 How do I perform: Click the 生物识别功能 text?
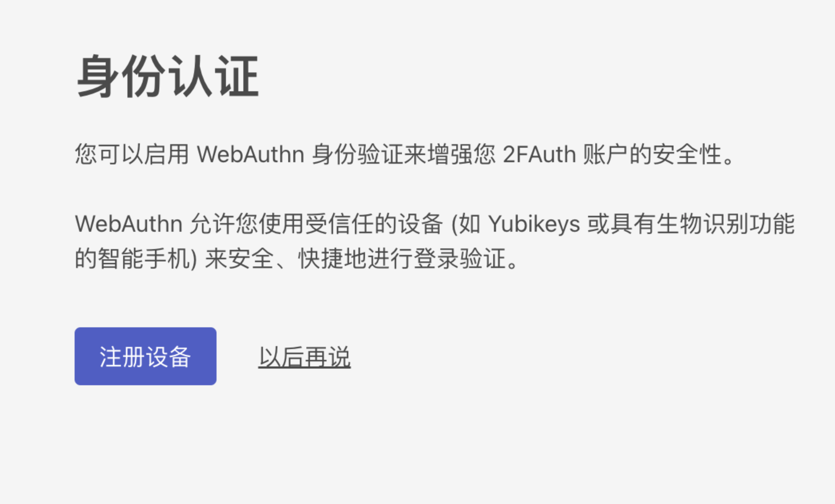(x=726, y=224)
